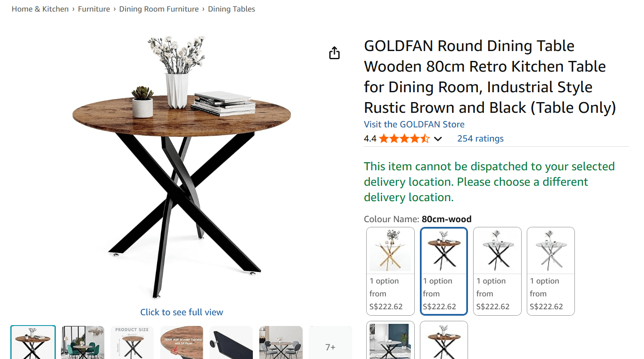Image resolution: width=644 pixels, height=359 pixels.
Task: Choose the glass top black-leg colour swatch
Action: 497,271
